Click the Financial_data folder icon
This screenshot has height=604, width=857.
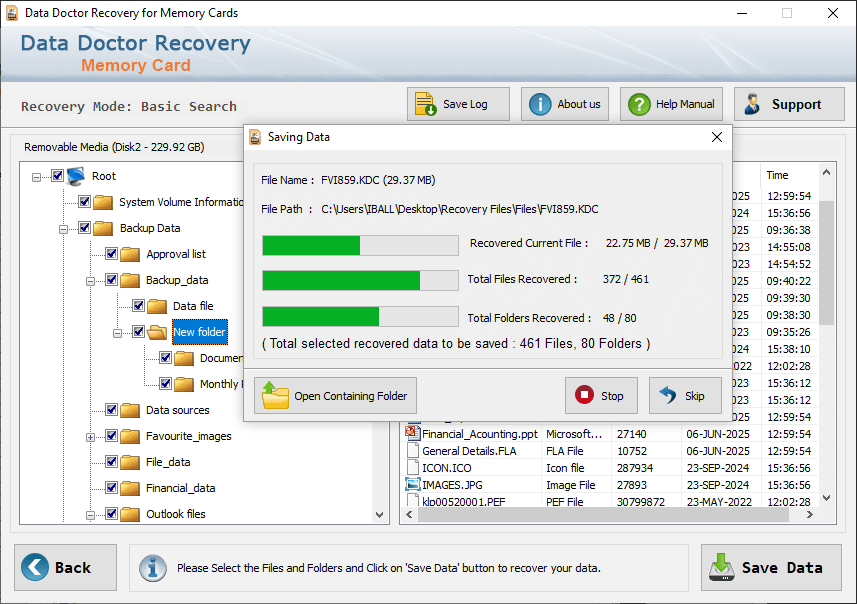[130, 488]
